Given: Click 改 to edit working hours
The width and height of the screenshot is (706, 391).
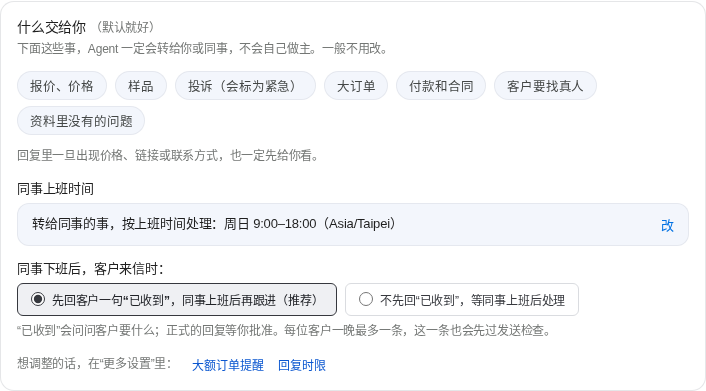Looking at the screenshot, I should point(667,225).
